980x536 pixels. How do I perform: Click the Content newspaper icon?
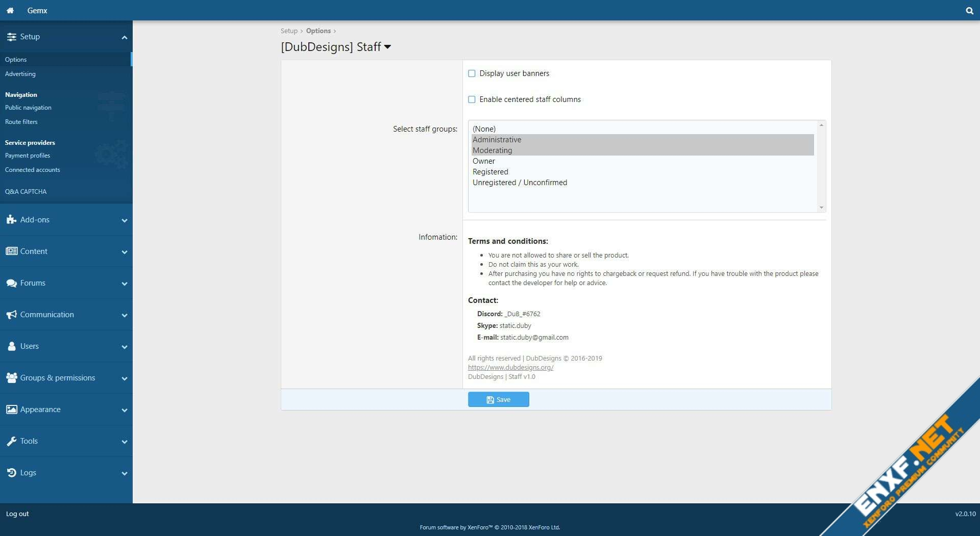coord(11,251)
